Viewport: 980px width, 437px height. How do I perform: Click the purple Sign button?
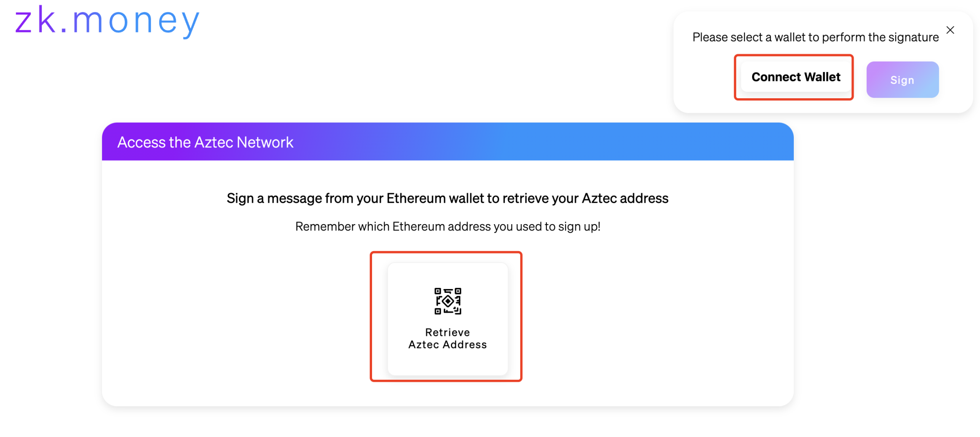902,80
